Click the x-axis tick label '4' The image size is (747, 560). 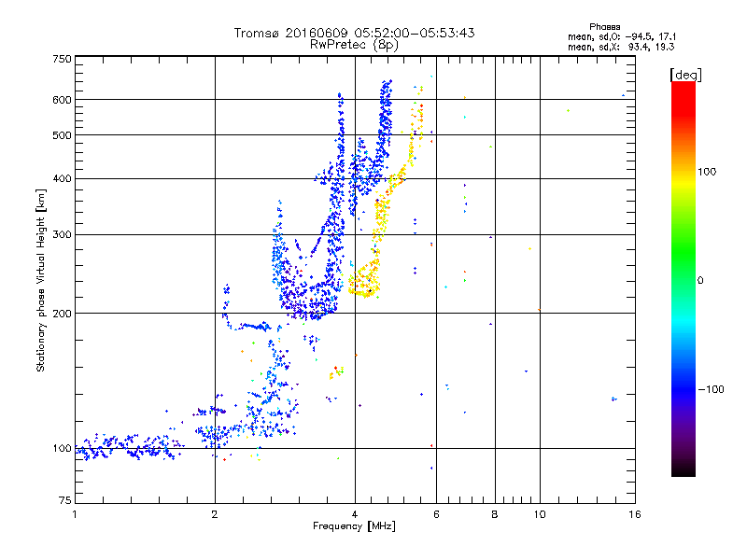355,514
